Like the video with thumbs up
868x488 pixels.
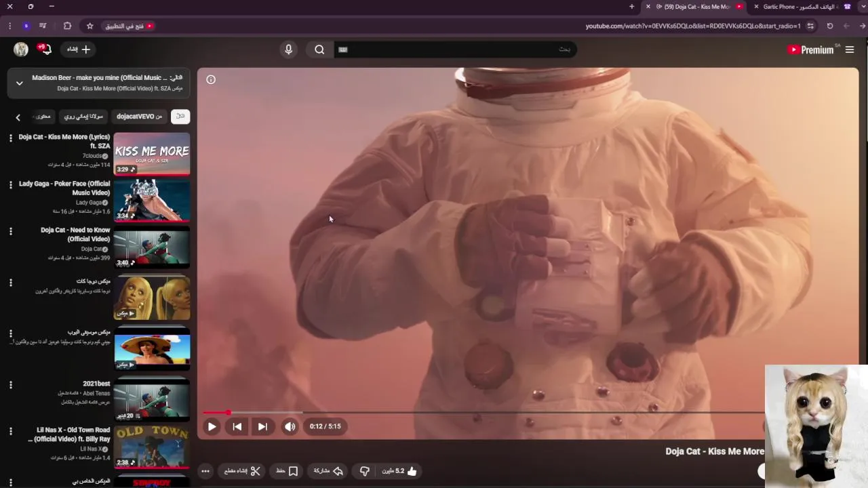coord(400,471)
